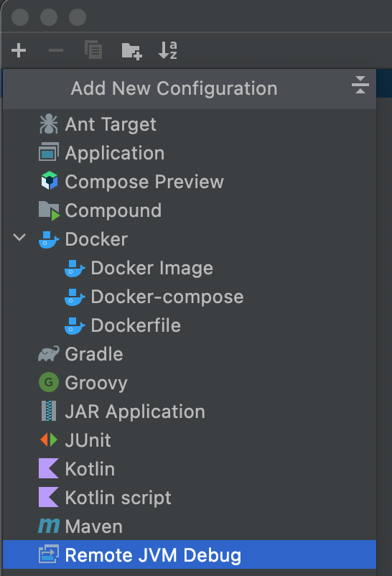Screen dimensions: 392x576
Task: Collapse all items via popup header icon
Action: 360,85
